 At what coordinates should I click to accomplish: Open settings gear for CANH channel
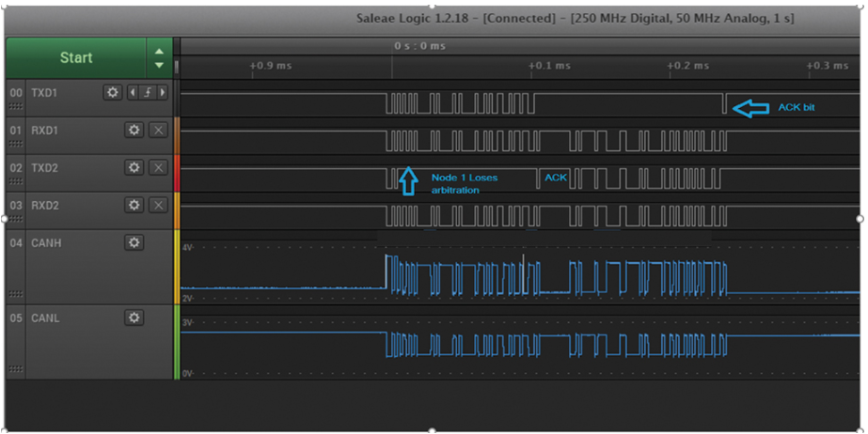[134, 242]
